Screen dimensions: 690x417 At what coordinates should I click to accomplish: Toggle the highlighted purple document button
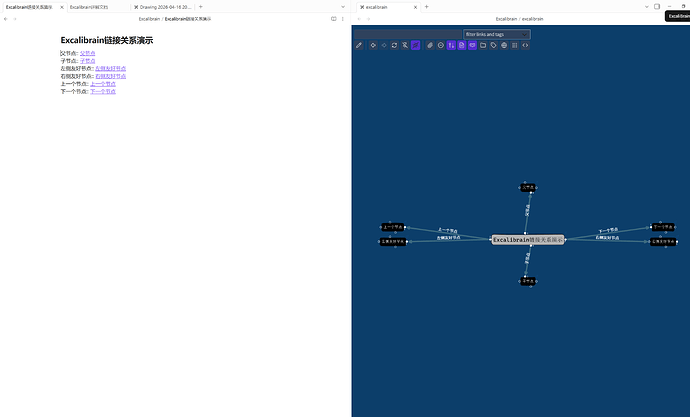point(461,45)
